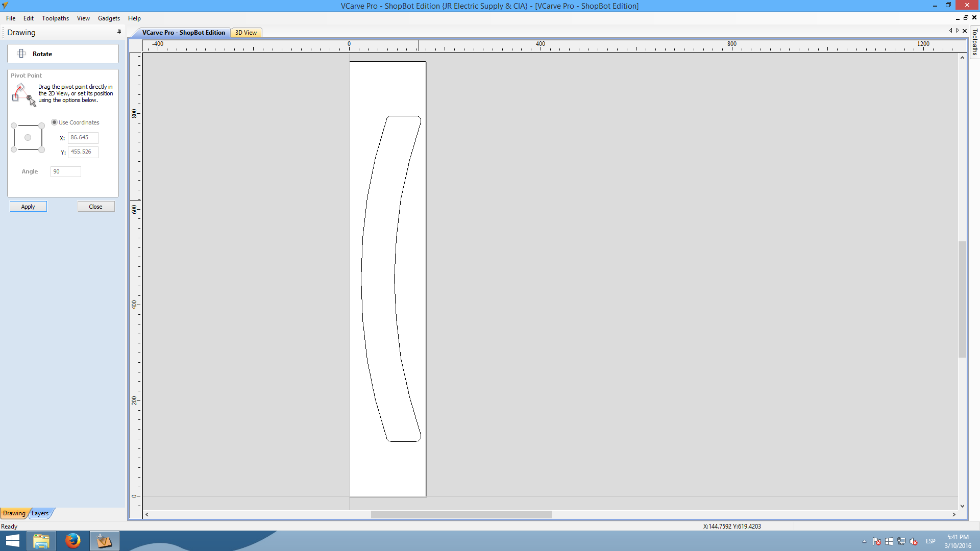The height and width of the screenshot is (551, 980).
Task: Switch to the 3D View tab
Action: point(246,33)
